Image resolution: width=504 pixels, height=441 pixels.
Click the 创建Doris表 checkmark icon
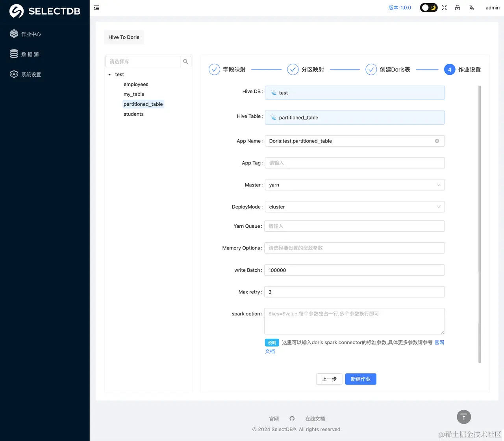[371, 70]
